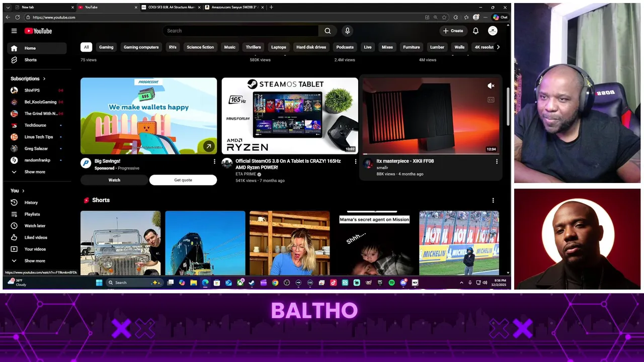Open the SteamOS Tablet video thumbnail
The height and width of the screenshot is (362, 644).
(x=290, y=116)
